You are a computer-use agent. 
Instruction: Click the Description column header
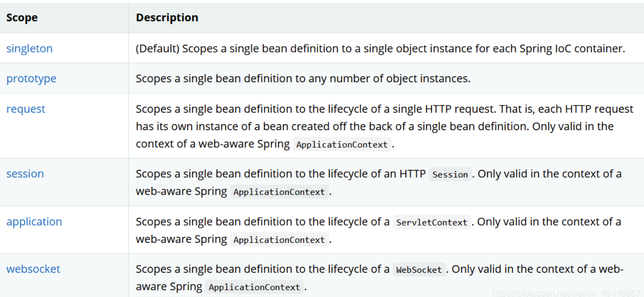(167, 18)
